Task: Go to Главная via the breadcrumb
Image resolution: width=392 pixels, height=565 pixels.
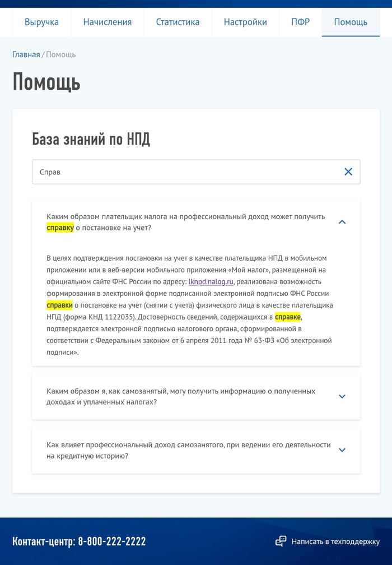Action: click(x=26, y=54)
